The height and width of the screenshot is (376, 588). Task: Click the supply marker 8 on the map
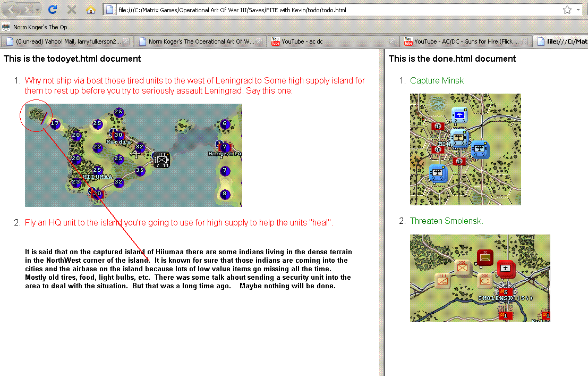225,194
